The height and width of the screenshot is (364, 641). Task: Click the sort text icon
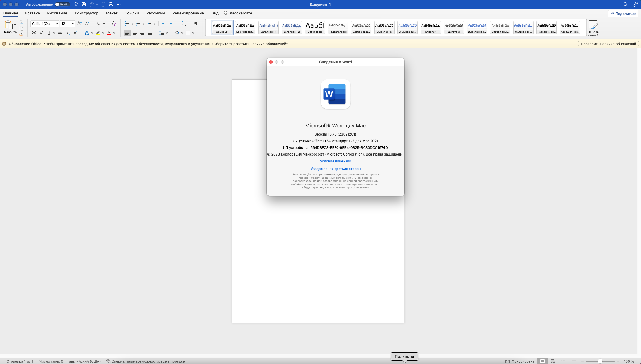point(184,24)
